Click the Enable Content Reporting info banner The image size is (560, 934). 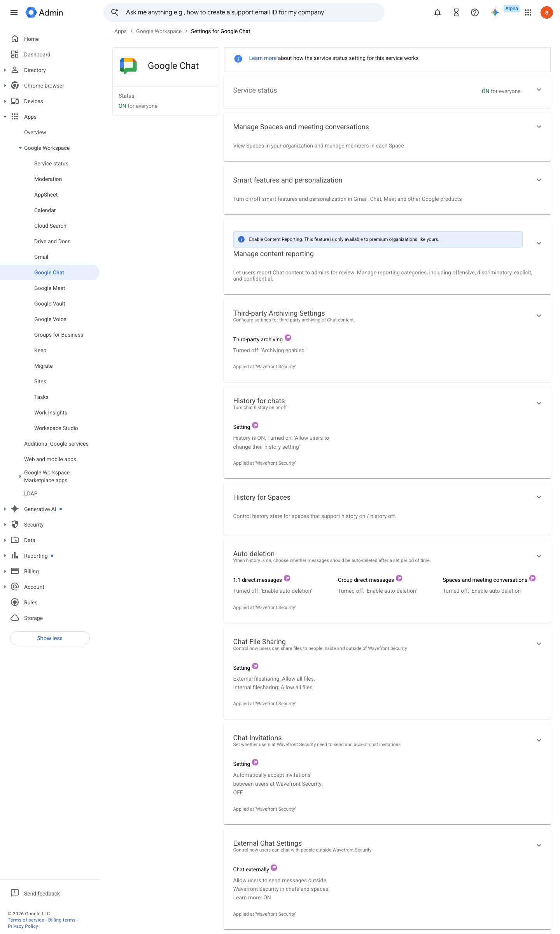(x=378, y=239)
